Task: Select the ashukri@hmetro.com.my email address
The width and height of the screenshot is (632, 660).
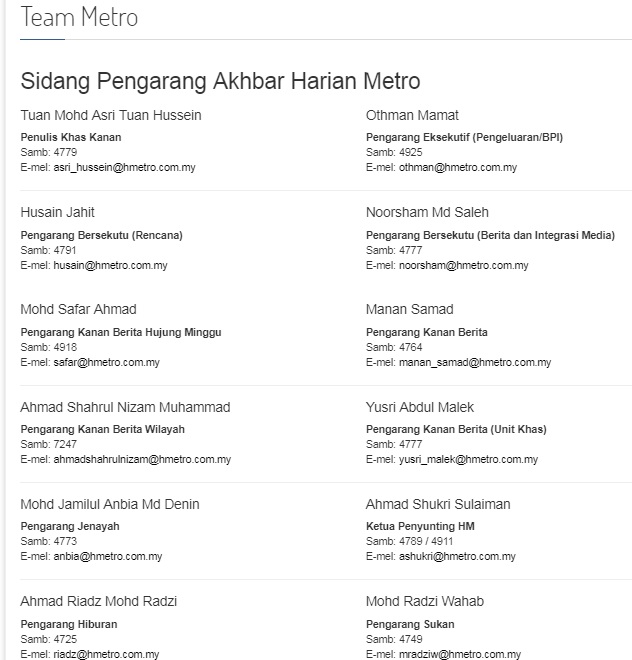Action: coord(457,557)
